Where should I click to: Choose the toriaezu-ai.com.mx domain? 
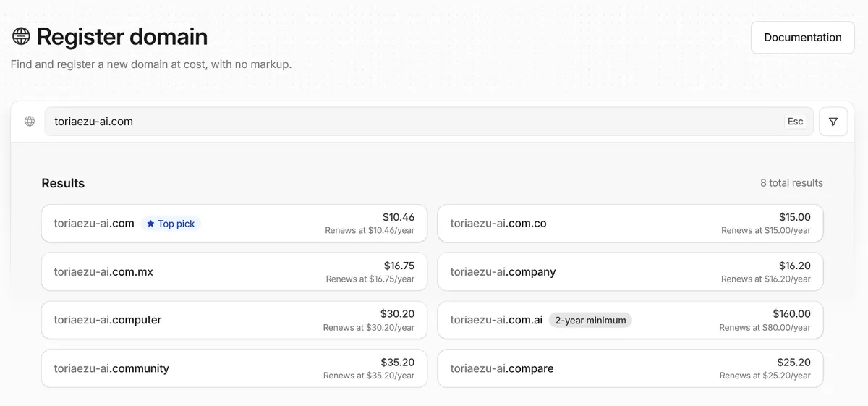(234, 271)
